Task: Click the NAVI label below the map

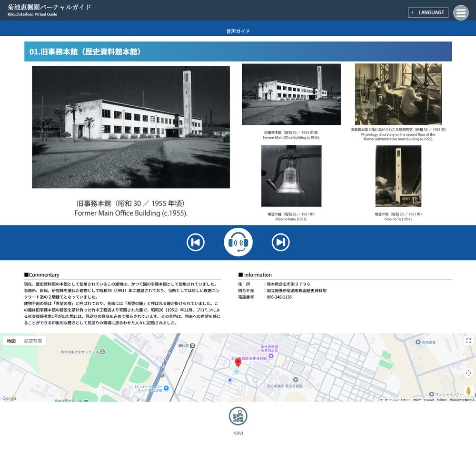Action: pos(238,433)
